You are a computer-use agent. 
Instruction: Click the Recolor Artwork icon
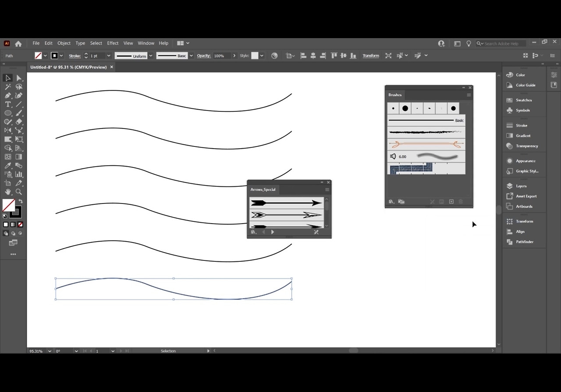pos(274,56)
